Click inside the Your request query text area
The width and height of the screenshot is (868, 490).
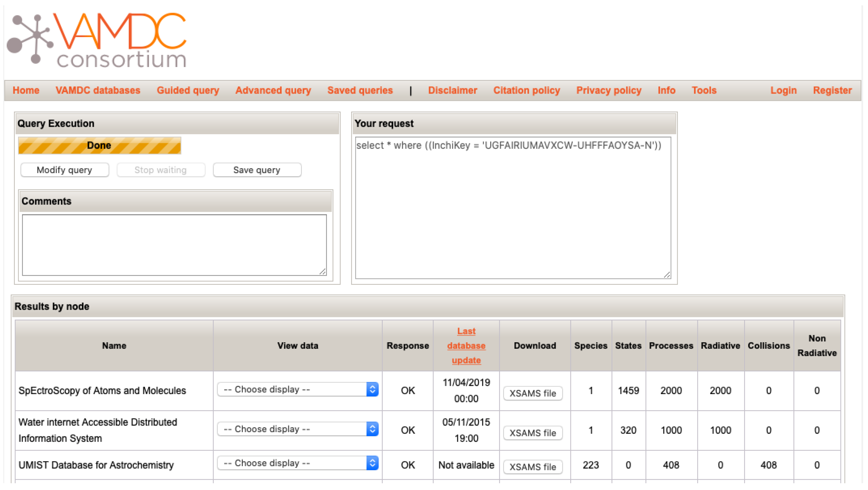(x=513, y=208)
